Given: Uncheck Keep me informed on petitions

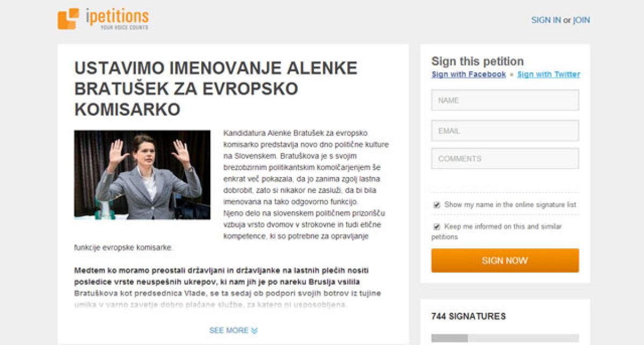Looking at the screenshot, I should tap(437, 227).
